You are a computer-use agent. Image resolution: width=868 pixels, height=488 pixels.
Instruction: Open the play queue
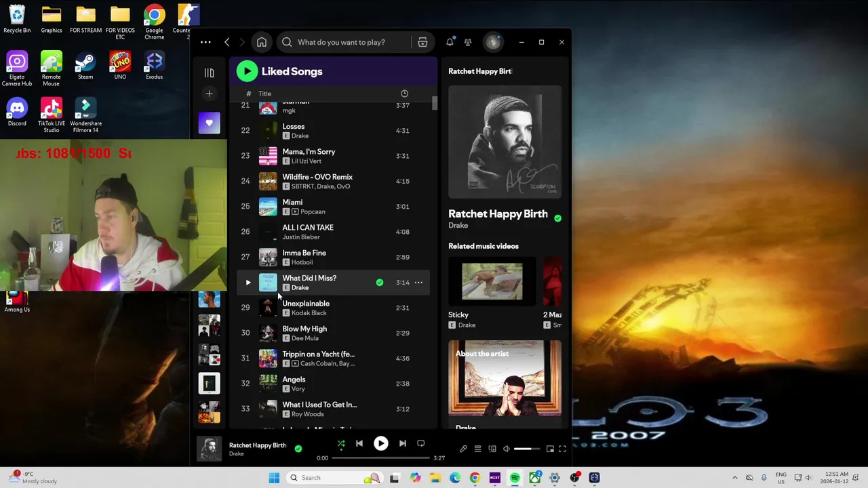pyautogui.click(x=477, y=449)
